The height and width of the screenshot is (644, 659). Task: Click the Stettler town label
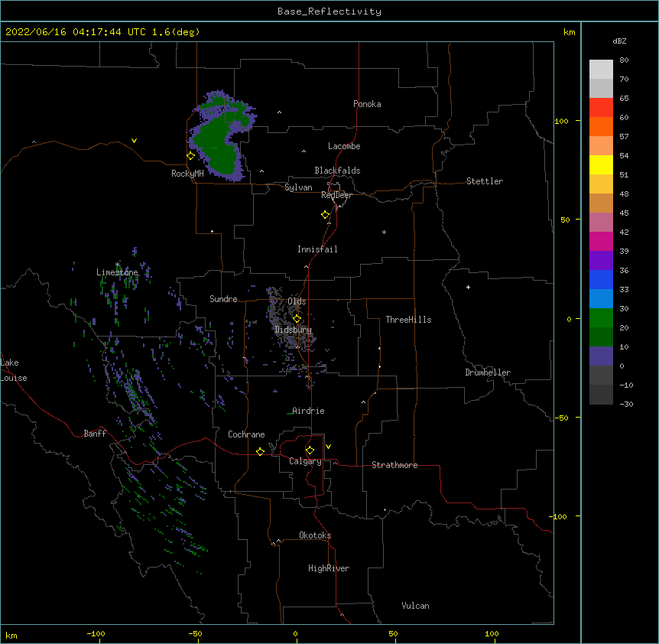pos(485,181)
